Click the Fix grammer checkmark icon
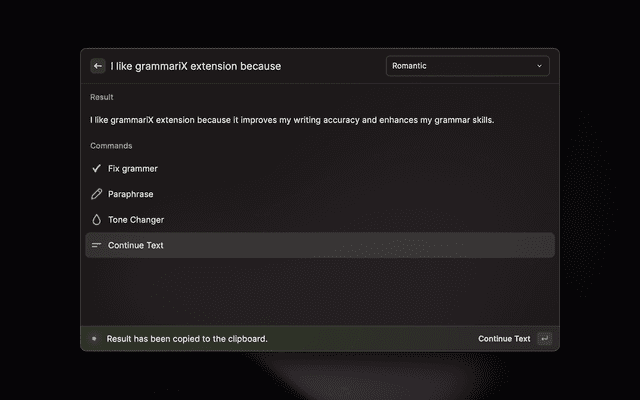 pos(97,169)
